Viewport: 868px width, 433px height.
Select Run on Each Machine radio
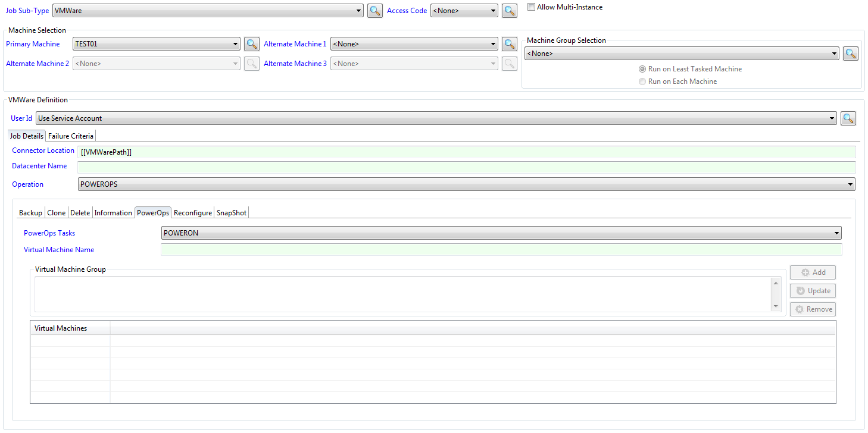click(642, 81)
